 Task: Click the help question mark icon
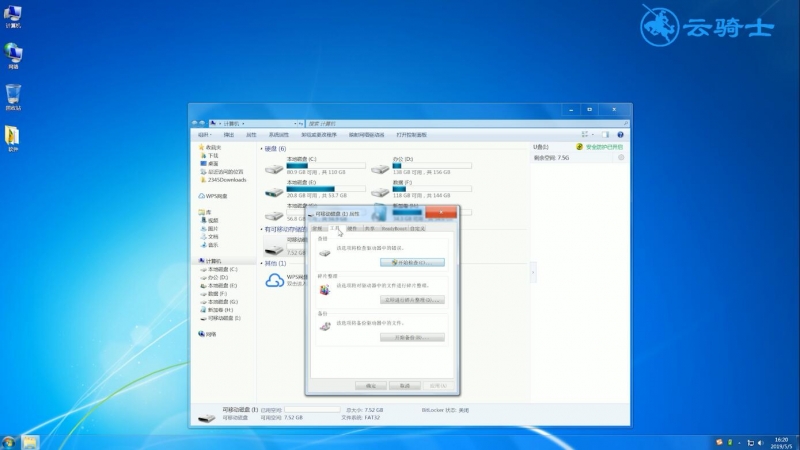coord(620,135)
